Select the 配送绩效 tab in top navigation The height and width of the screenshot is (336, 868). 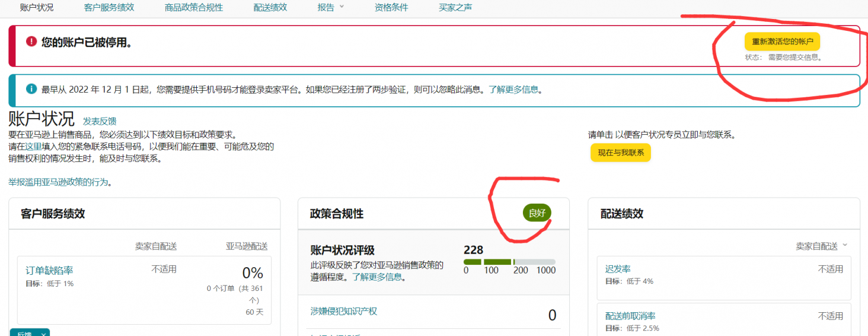tap(270, 8)
